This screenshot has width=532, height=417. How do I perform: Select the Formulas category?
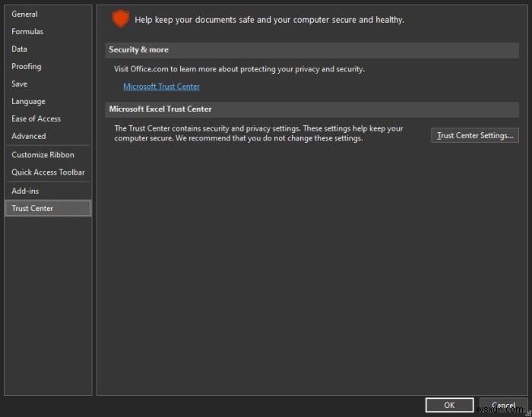click(27, 31)
